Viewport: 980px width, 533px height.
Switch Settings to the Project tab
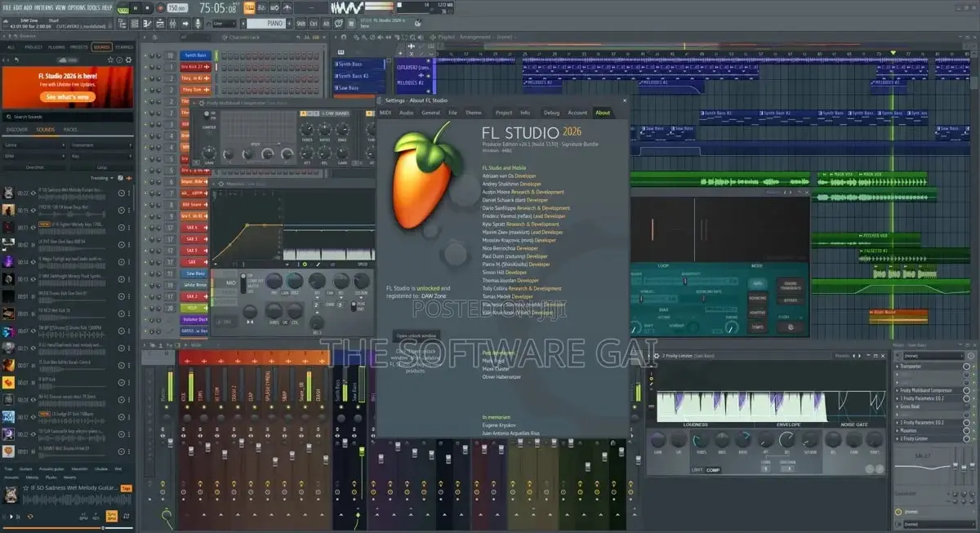click(504, 113)
